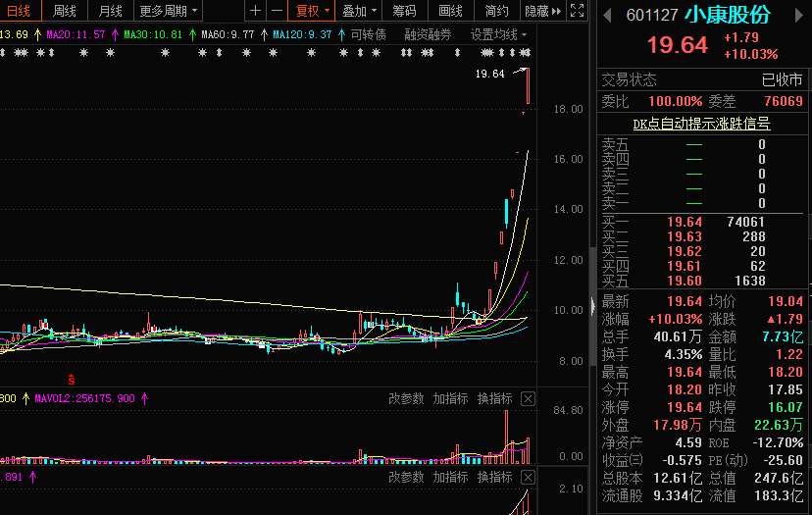Click the 金额 value 7.73亿
This screenshot has height=515, width=812.
click(783, 336)
